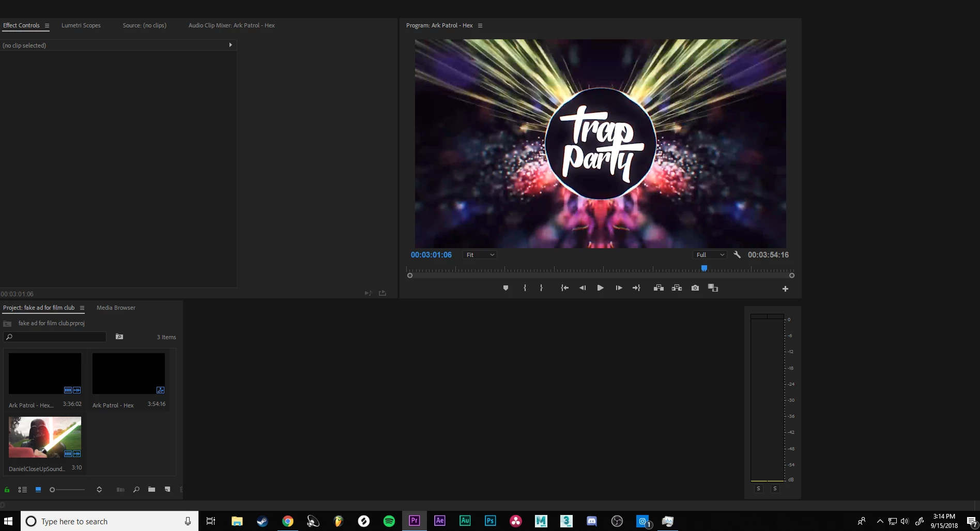The height and width of the screenshot is (531, 980).
Task: Open Windows Task View
Action: coord(211,521)
